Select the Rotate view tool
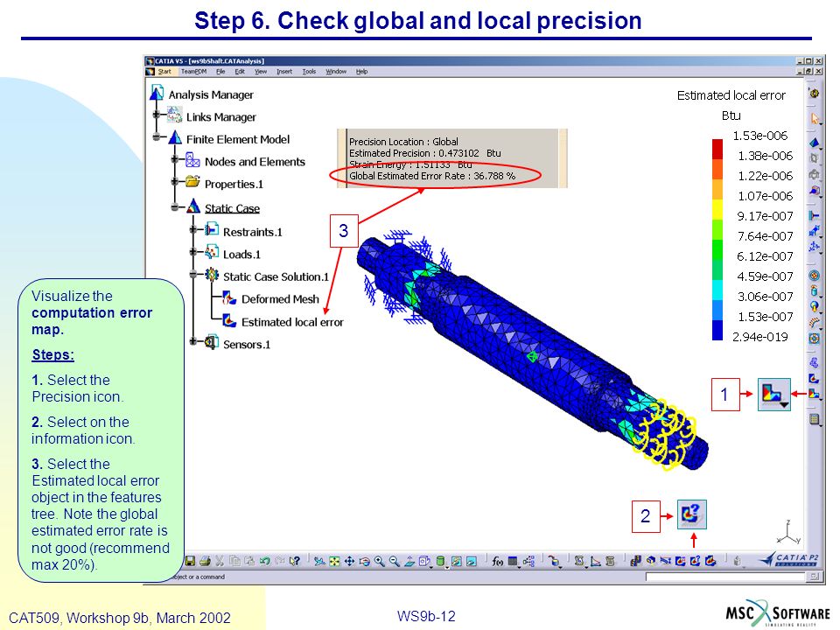Viewport: 840px width, 630px height. (x=364, y=561)
